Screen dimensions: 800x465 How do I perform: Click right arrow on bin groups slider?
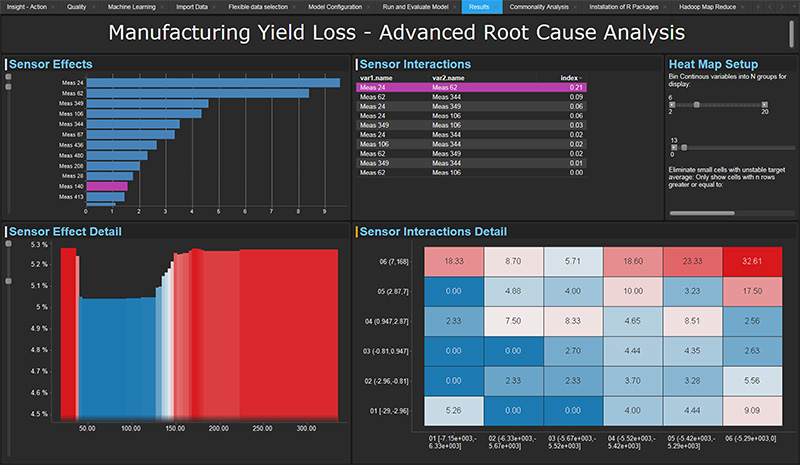pyautogui.click(x=764, y=103)
